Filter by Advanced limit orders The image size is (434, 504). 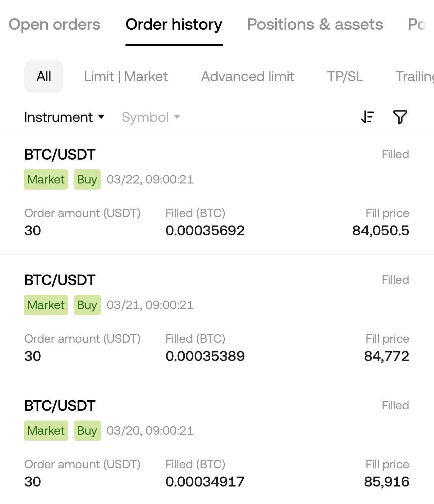pos(247,76)
